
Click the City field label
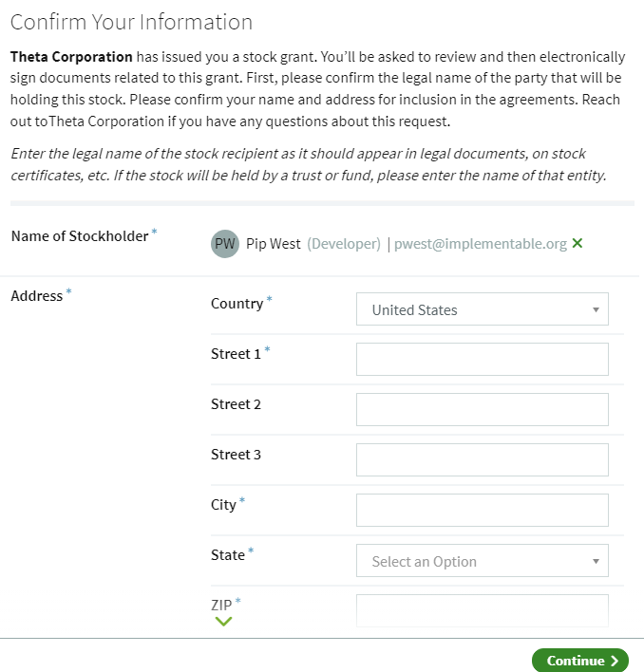tap(223, 505)
